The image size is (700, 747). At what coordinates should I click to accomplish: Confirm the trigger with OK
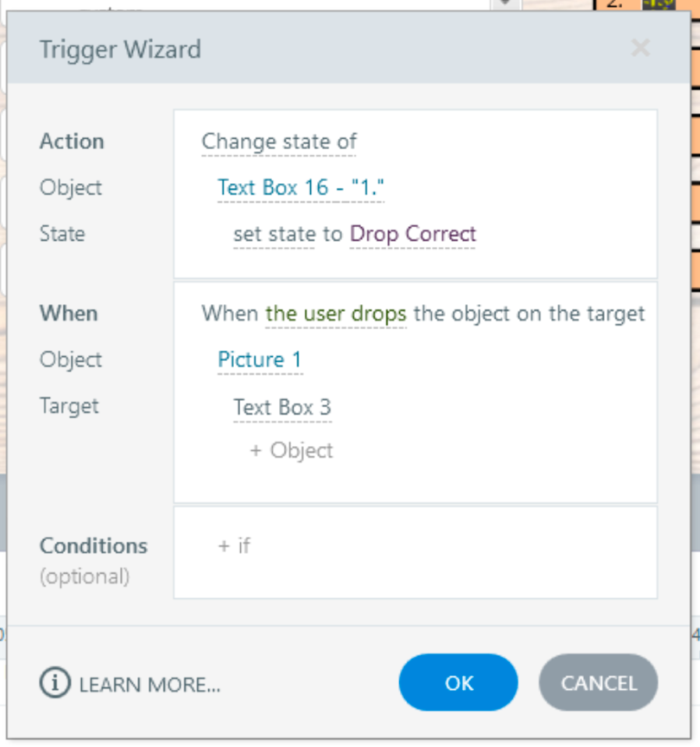[x=458, y=683]
